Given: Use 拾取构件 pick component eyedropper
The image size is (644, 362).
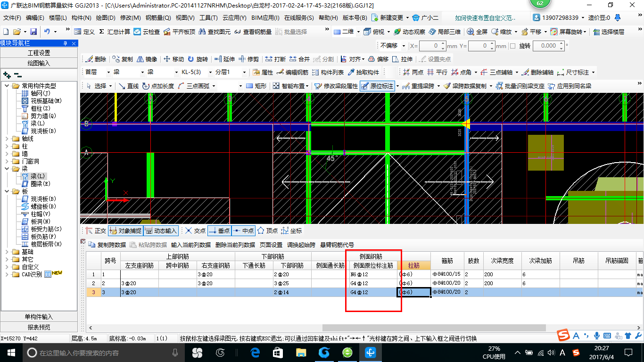Looking at the screenshot, I should 363,72.
